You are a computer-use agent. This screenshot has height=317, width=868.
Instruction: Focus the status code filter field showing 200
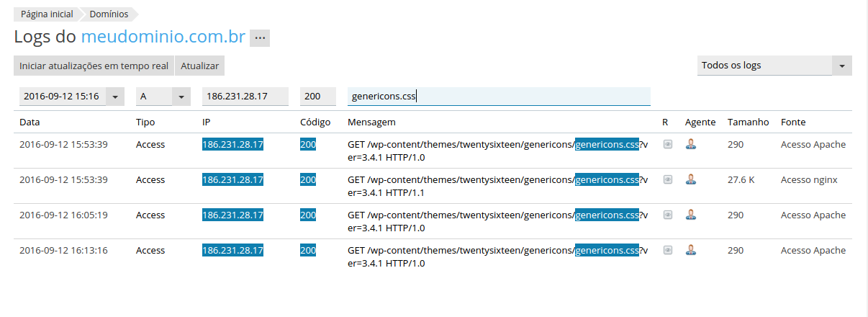point(317,97)
